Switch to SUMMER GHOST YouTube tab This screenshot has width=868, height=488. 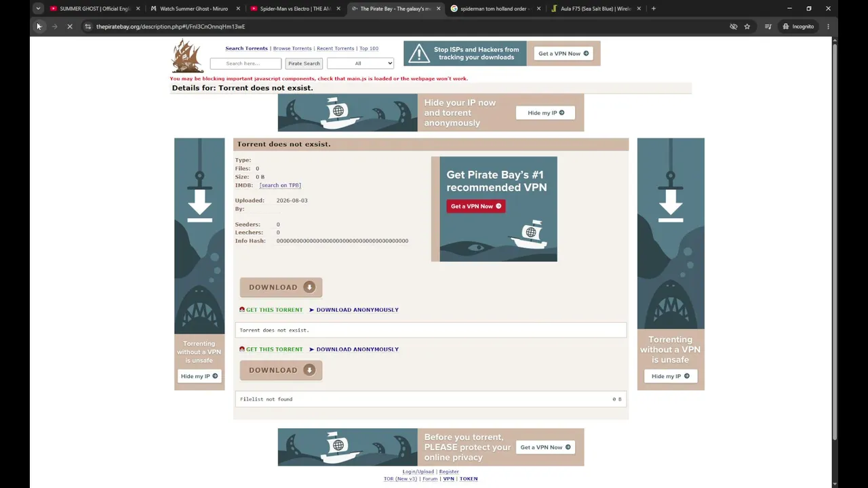pyautogui.click(x=95, y=9)
